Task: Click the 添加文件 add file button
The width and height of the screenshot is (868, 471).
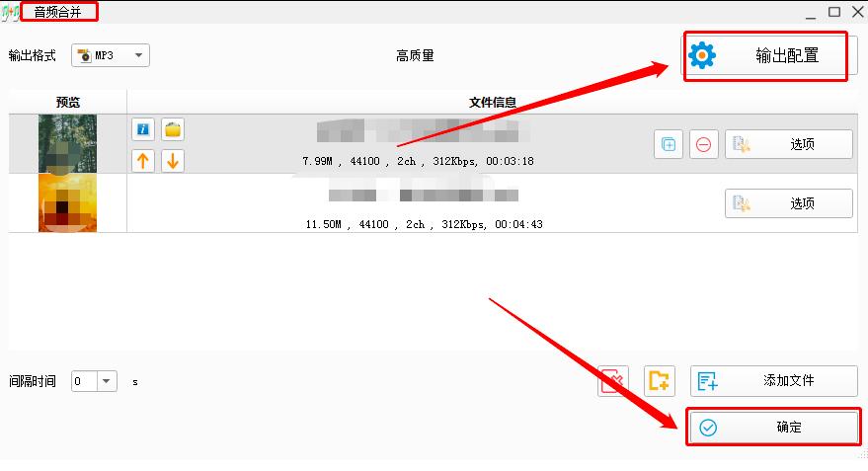Action: (x=773, y=381)
